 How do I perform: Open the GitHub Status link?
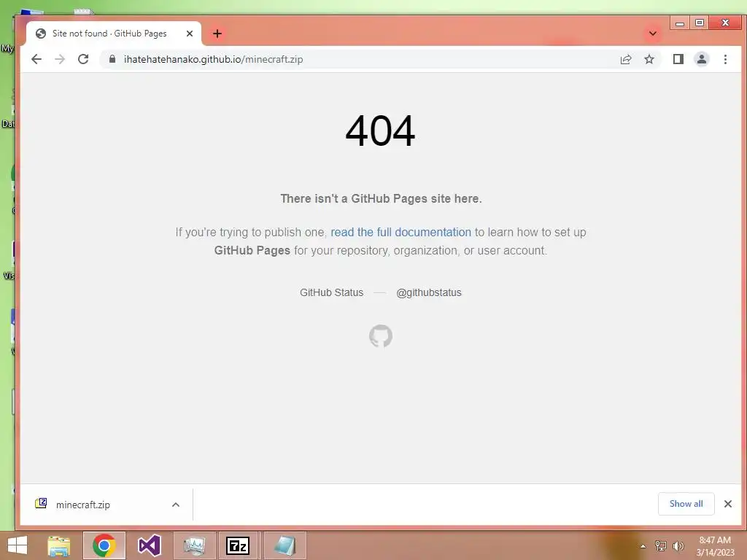332,292
